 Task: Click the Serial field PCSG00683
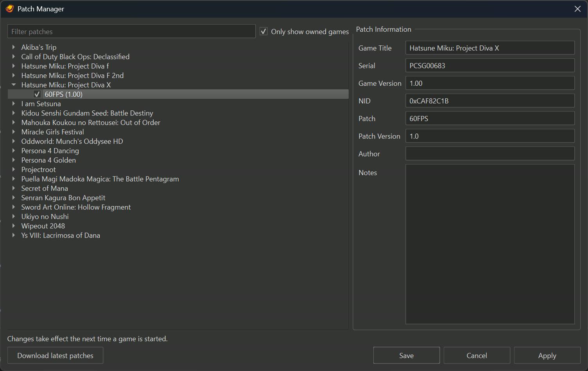point(490,65)
